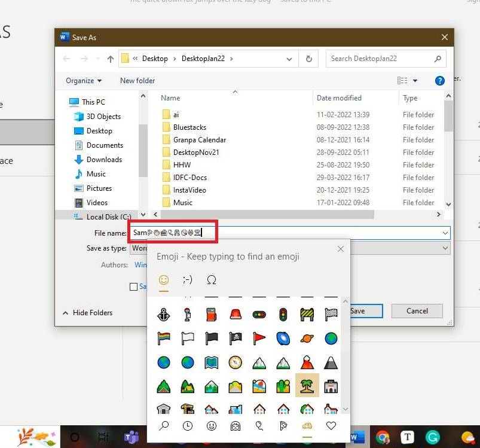This screenshot has height=448, width=480.
Task: Click the compass emoji
Action: point(235,362)
